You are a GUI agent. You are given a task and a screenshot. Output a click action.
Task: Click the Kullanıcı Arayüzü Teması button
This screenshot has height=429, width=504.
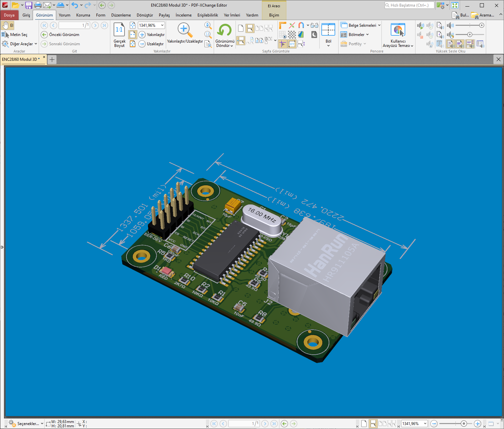[398, 30]
